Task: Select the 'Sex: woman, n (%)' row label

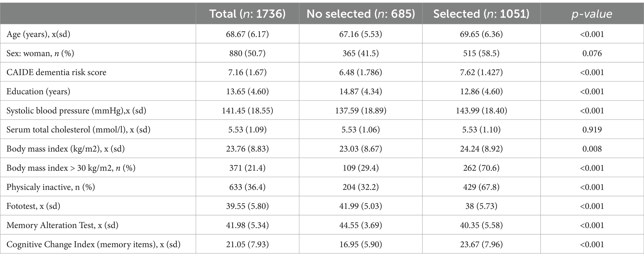Action: coord(40,53)
